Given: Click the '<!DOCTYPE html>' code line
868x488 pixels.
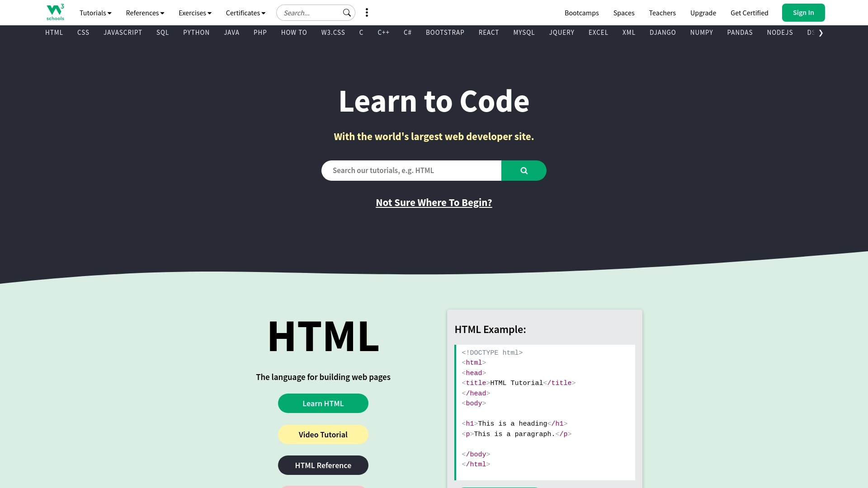Looking at the screenshot, I should coord(492,352).
